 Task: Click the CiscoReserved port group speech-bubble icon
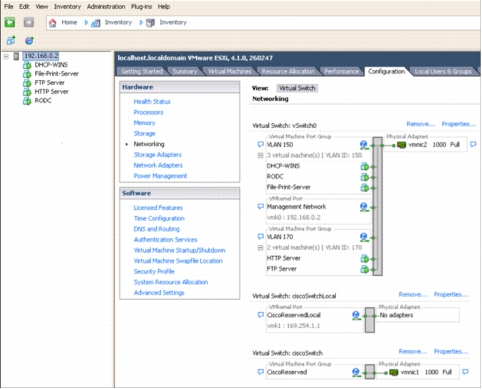pyautogui.click(x=261, y=372)
